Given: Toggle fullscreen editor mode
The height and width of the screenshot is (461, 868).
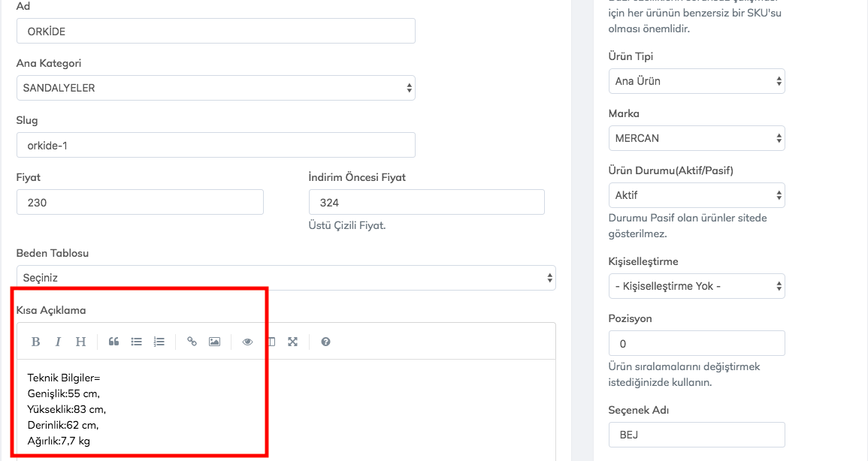Looking at the screenshot, I should (293, 342).
